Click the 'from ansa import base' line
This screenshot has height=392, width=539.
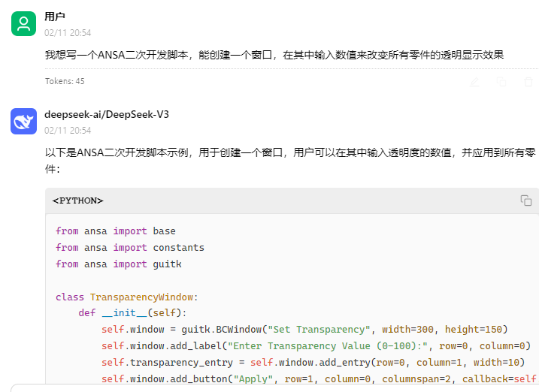tap(116, 231)
